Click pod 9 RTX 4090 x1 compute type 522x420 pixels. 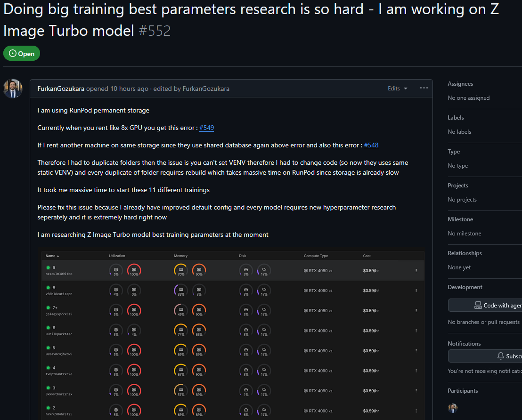[318, 271]
